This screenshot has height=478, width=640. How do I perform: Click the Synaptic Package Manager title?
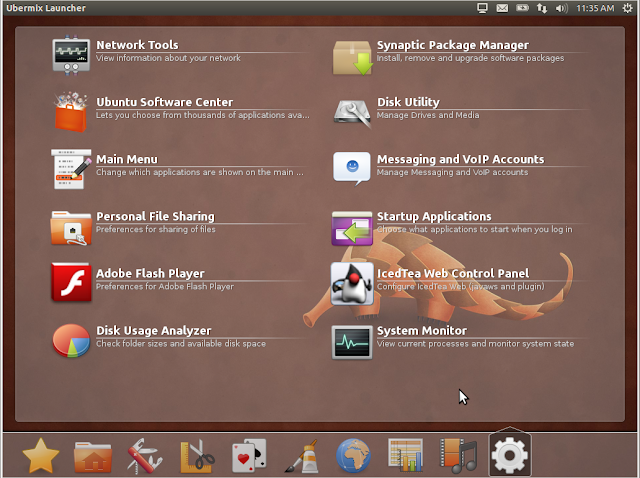click(453, 45)
